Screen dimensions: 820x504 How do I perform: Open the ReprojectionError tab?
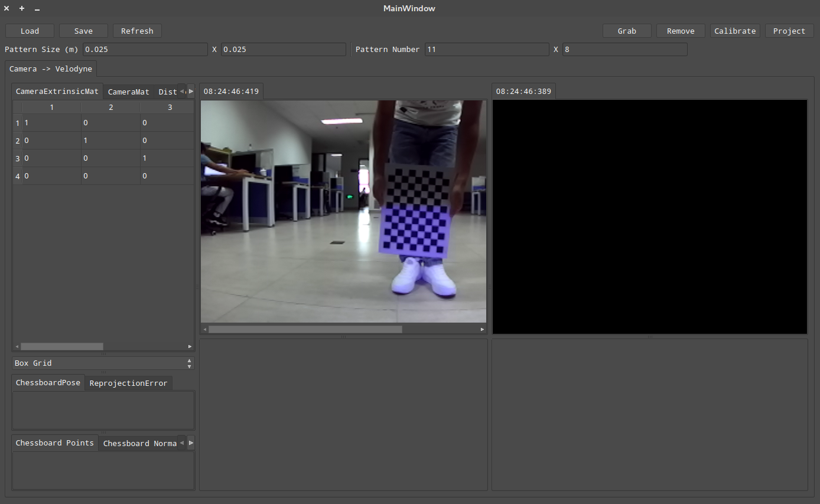128,383
